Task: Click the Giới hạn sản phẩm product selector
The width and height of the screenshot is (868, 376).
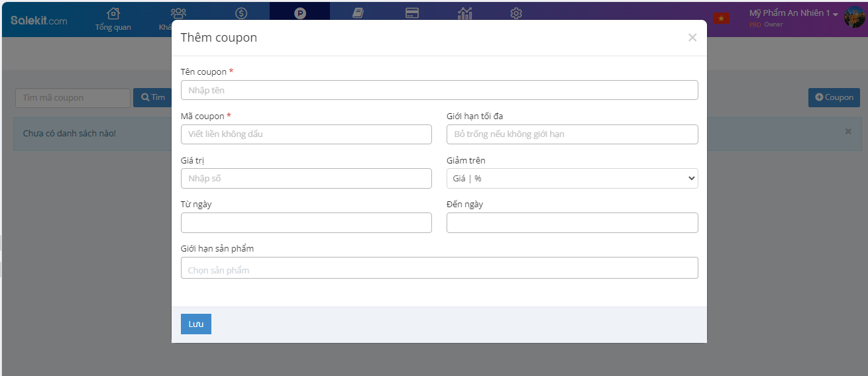Action: coord(439,268)
